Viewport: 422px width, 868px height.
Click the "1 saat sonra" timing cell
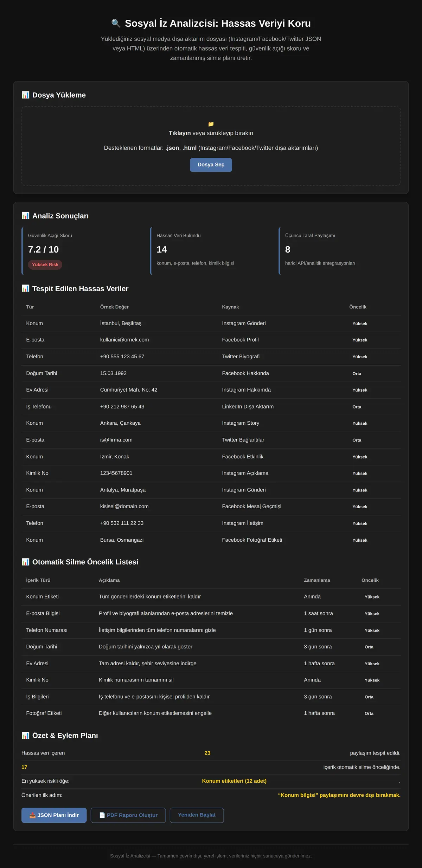(x=318, y=613)
